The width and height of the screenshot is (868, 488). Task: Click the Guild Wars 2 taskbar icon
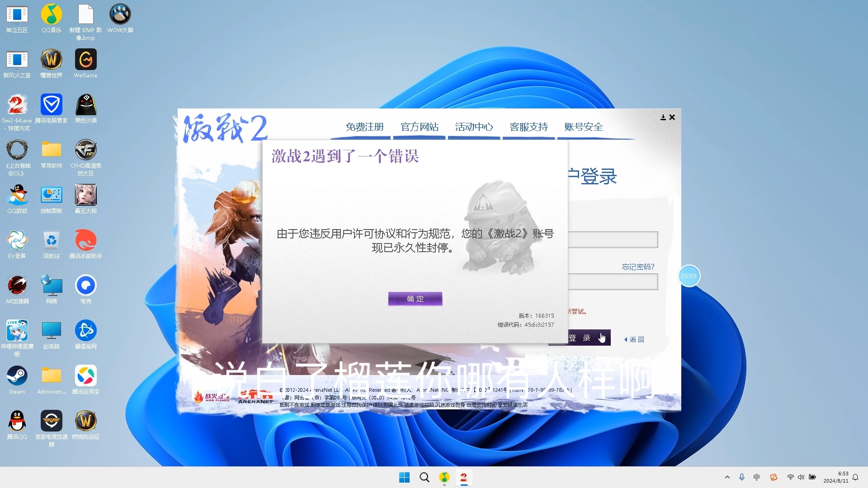point(463,477)
